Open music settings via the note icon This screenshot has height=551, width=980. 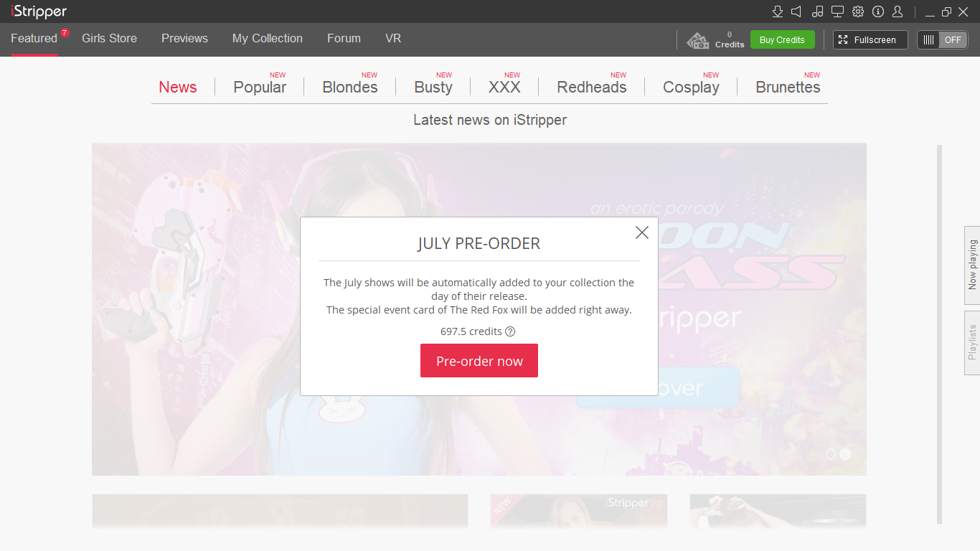pos(817,11)
